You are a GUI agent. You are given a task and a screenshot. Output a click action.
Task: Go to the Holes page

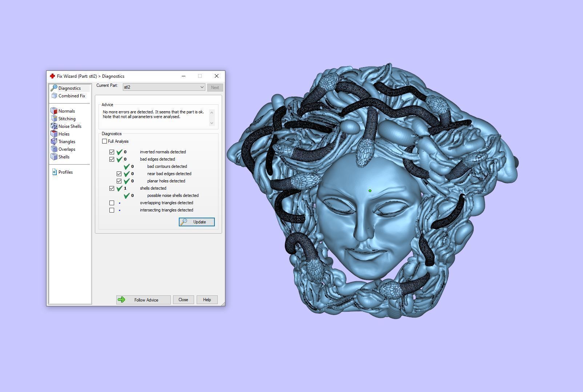(x=64, y=134)
